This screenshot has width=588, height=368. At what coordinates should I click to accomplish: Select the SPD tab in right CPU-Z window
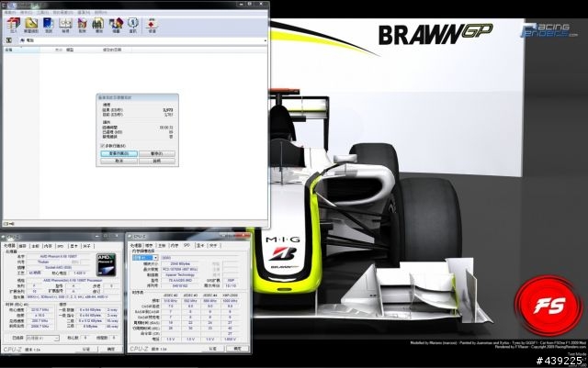(x=187, y=245)
